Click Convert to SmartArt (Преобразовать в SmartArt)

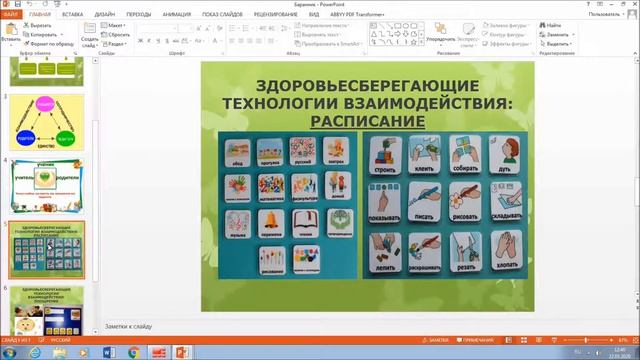tap(328, 44)
